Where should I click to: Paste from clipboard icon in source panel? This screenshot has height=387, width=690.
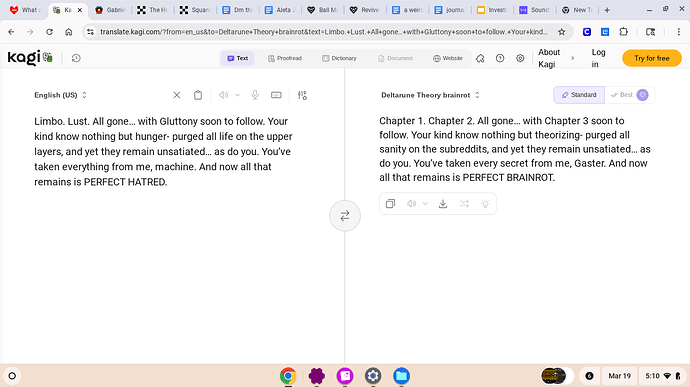tap(198, 95)
